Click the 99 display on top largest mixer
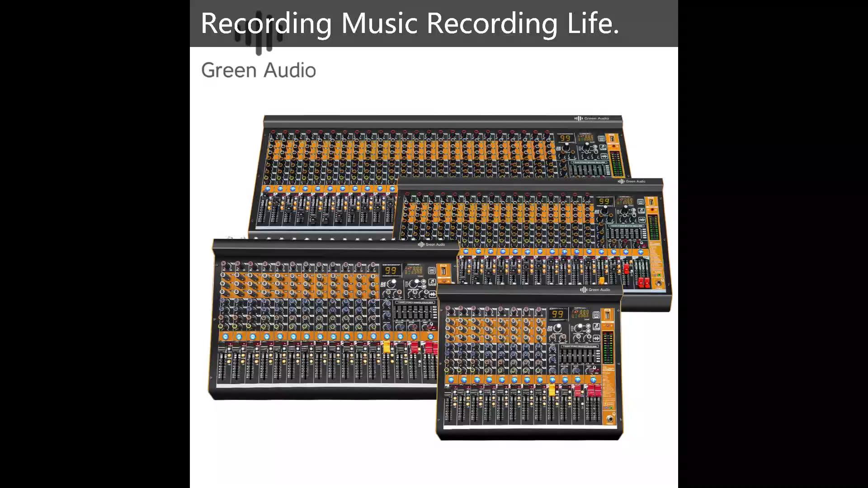The width and height of the screenshot is (868, 488). 566,138
